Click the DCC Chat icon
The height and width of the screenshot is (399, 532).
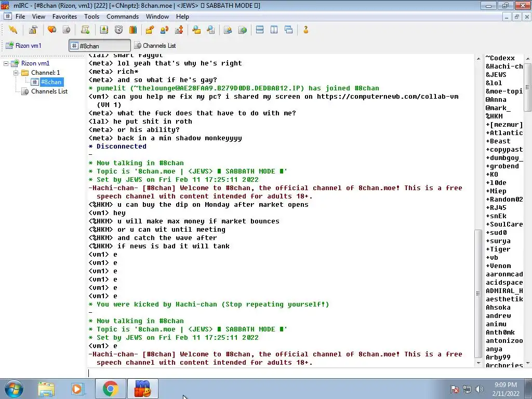165,30
